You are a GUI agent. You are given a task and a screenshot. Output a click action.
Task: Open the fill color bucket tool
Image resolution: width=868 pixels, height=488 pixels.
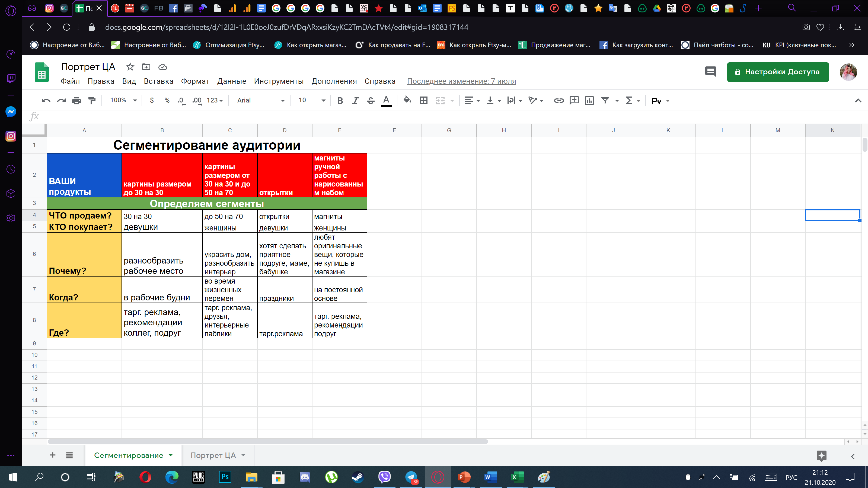pyautogui.click(x=407, y=100)
